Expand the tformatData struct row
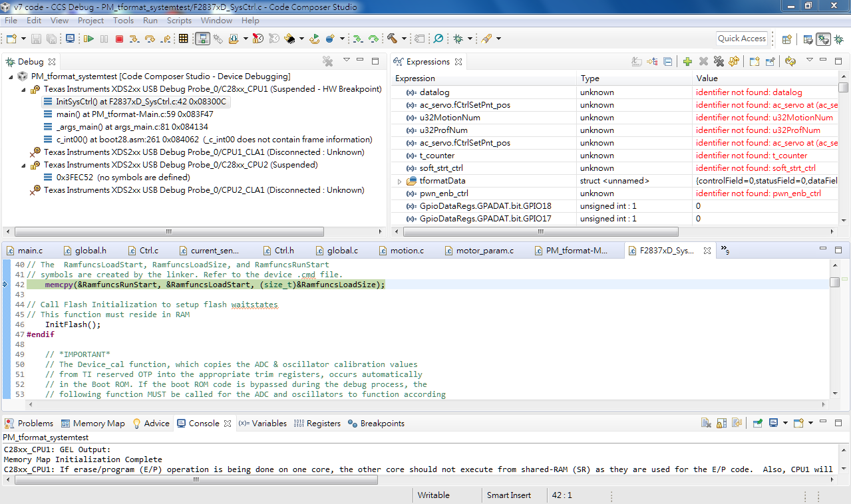 tap(399, 181)
